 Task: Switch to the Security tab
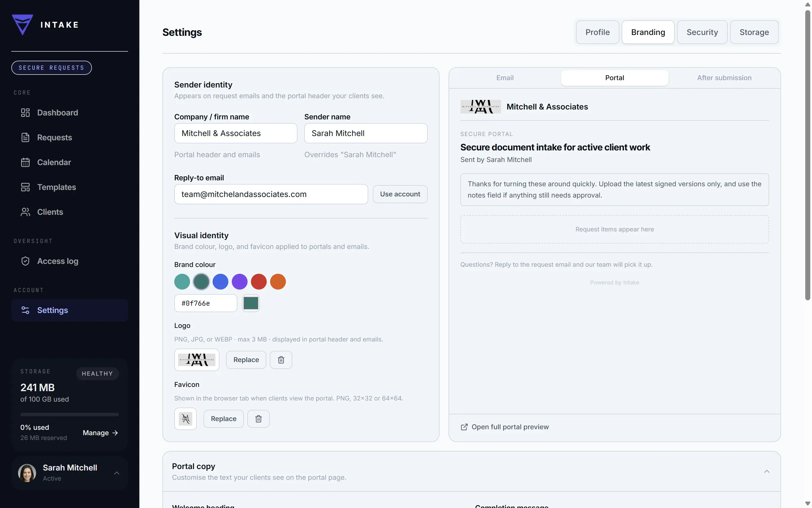(x=702, y=32)
